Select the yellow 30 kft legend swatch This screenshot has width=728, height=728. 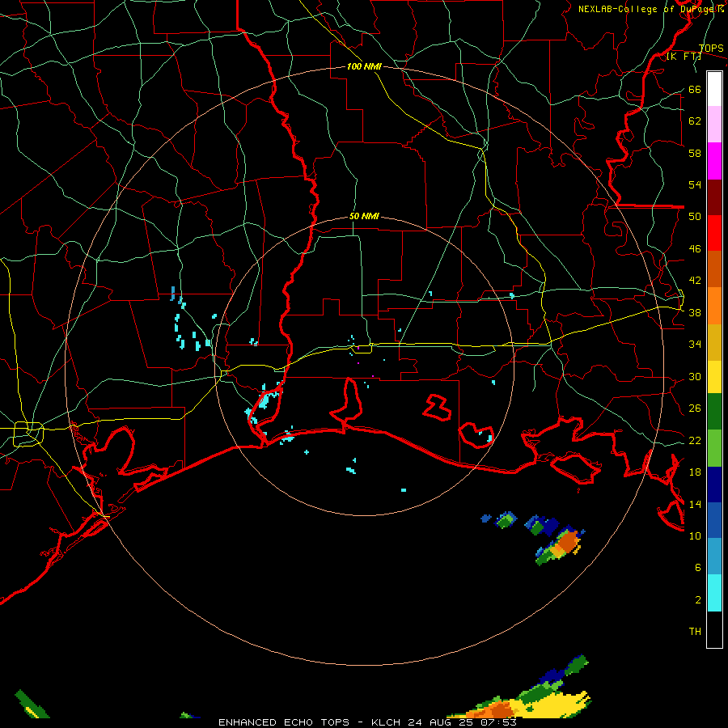coord(714,376)
